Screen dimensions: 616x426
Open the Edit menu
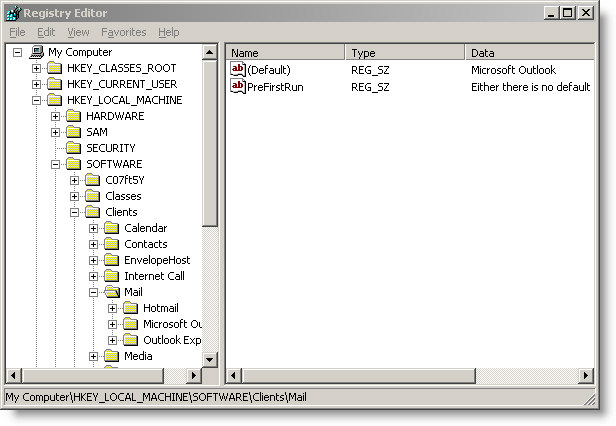click(46, 32)
